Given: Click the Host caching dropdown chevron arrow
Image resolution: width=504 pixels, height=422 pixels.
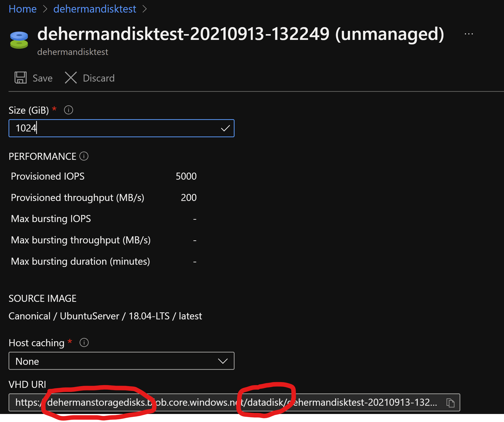Looking at the screenshot, I should pyautogui.click(x=223, y=361).
